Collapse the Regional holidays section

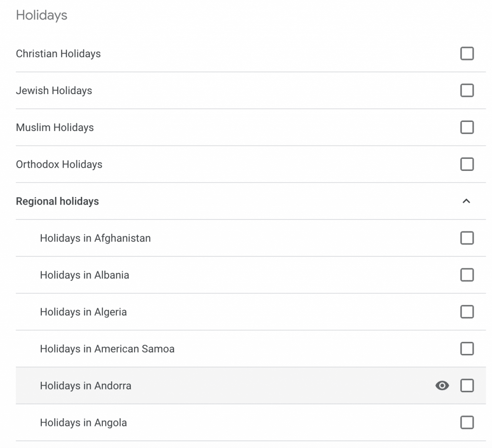(x=466, y=201)
